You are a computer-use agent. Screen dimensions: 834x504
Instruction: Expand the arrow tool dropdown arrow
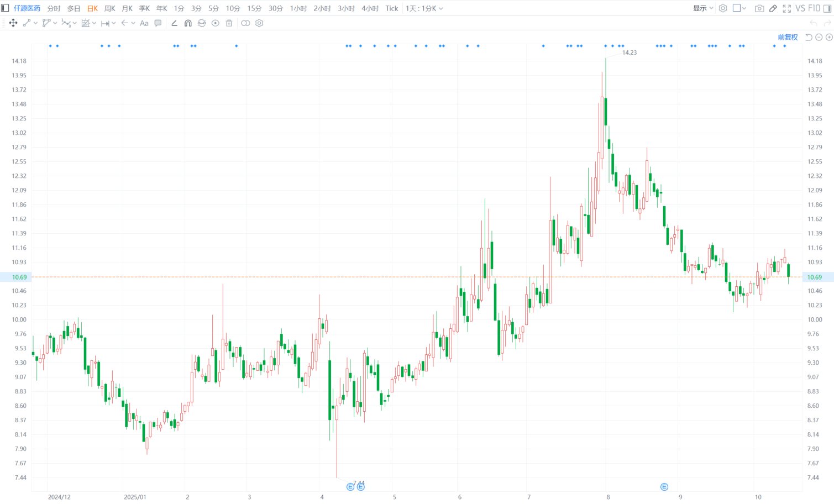133,23
